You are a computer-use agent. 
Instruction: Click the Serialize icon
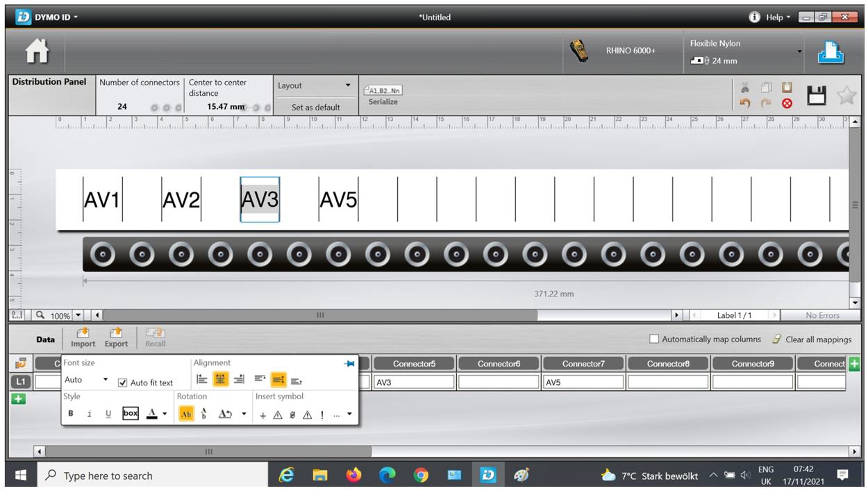click(x=385, y=96)
